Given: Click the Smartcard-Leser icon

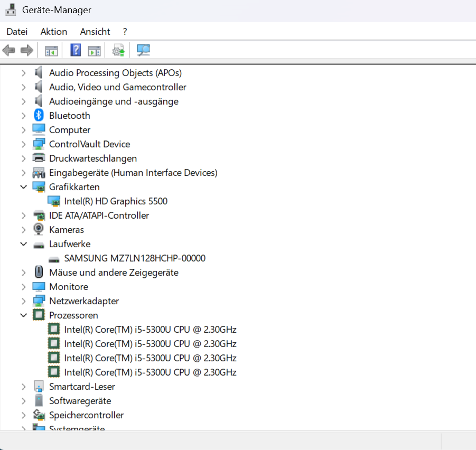Looking at the screenshot, I should [x=39, y=386].
